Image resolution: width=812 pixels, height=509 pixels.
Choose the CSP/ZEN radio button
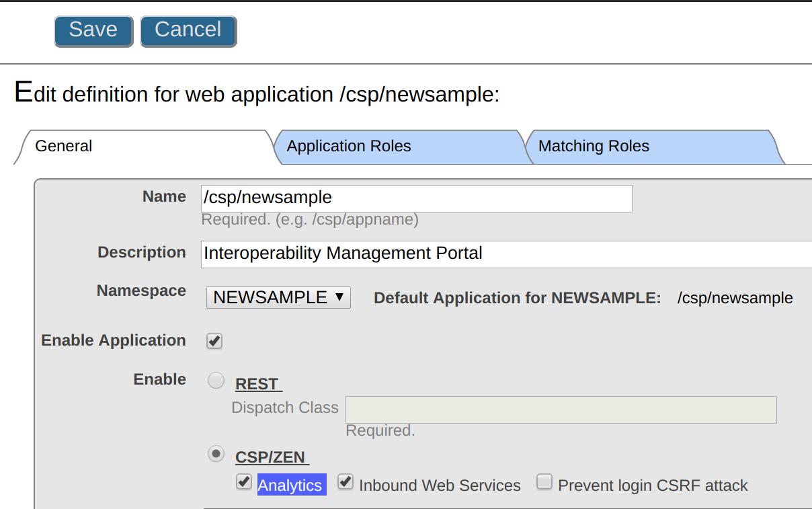[x=216, y=455]
